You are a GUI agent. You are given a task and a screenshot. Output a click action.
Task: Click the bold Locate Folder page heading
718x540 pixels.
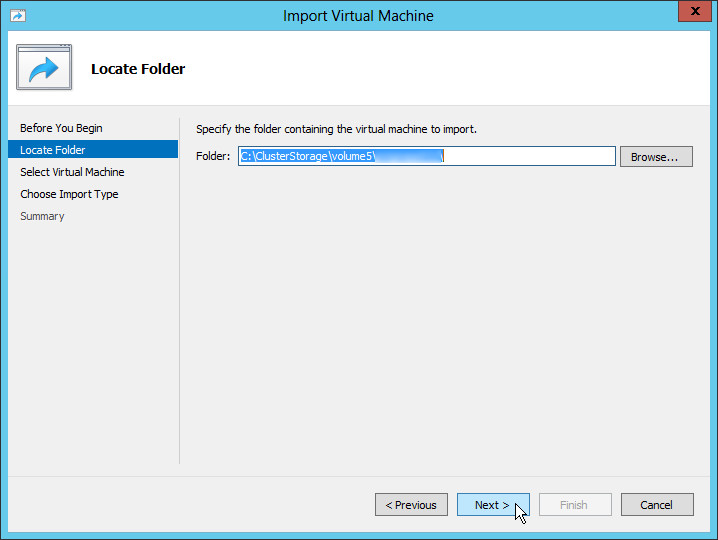coord(138,69)
